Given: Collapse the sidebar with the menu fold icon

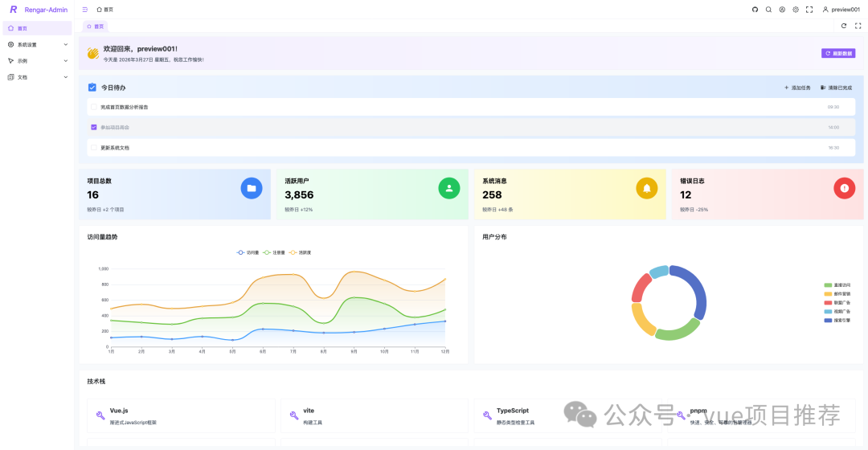Looking at the screenshot, I should pos(84,10).
